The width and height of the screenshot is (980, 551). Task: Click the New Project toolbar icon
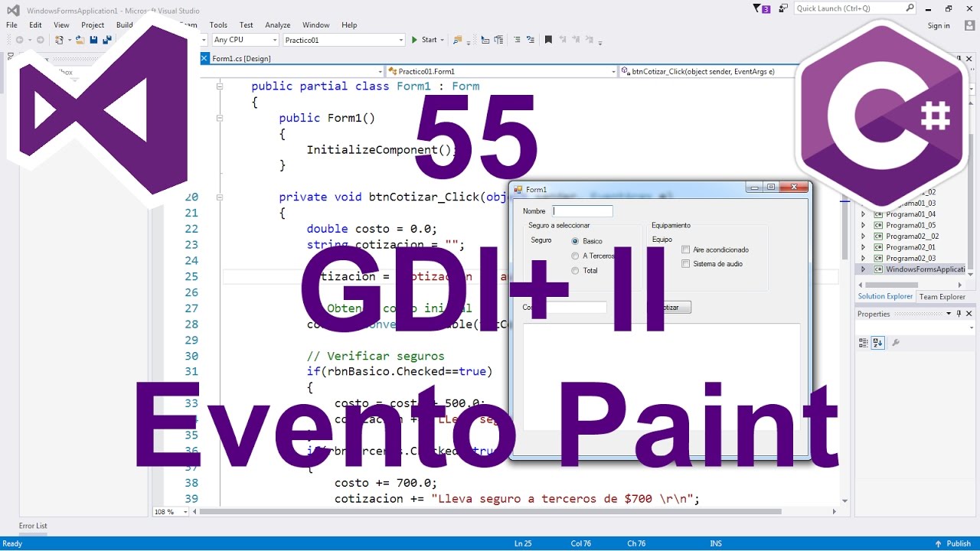pyautogui.click(x=60, y=40)
